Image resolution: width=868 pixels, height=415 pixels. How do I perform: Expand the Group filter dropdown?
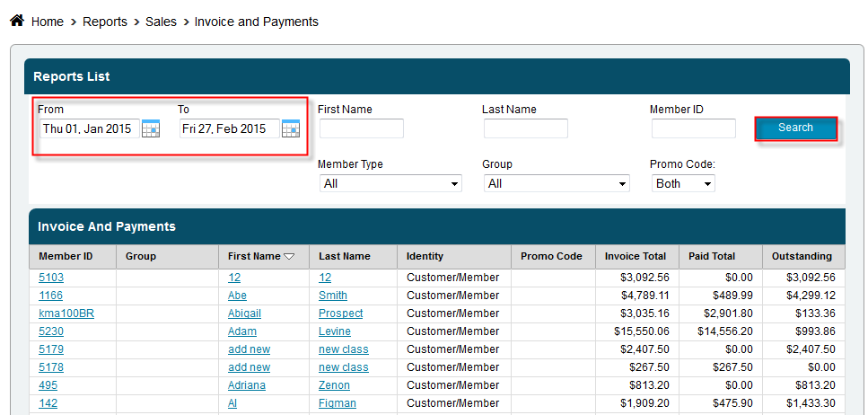(556, 183)
